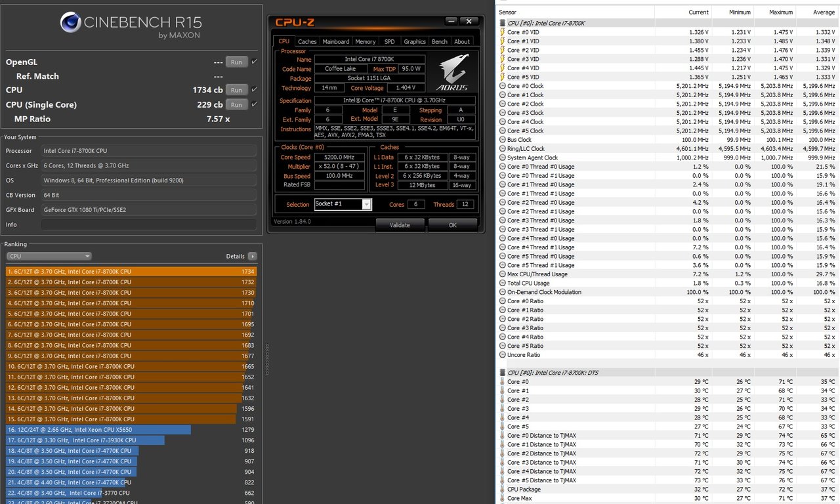Click the AORUS eagle logo in CPU-Z
This screenshot has width=840, height=504.
point(453,72)
